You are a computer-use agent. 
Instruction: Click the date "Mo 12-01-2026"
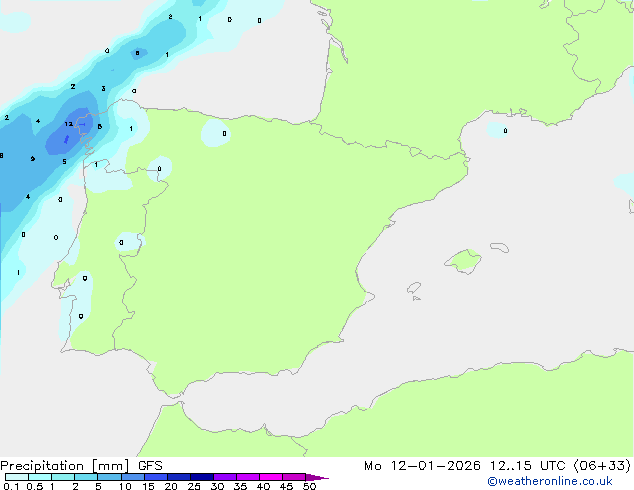click(423, 466)
